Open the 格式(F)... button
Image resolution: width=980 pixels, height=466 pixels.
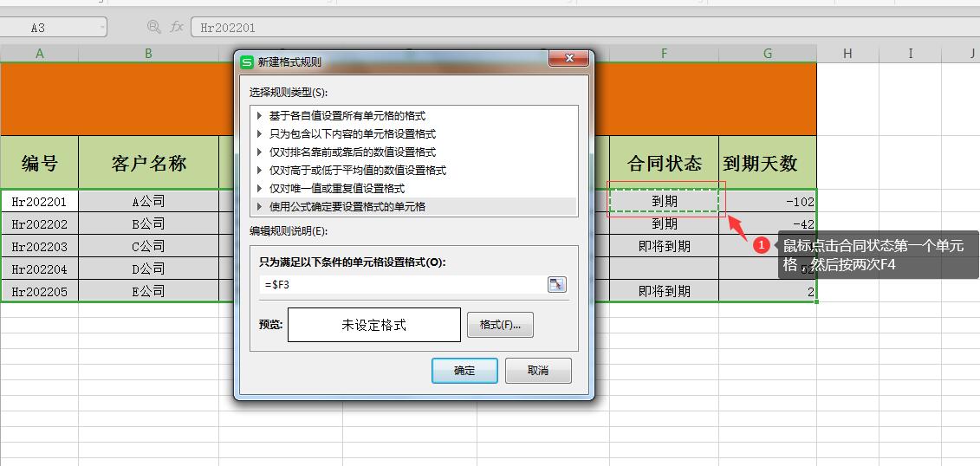pyautogui.click(x=500, y=325)
